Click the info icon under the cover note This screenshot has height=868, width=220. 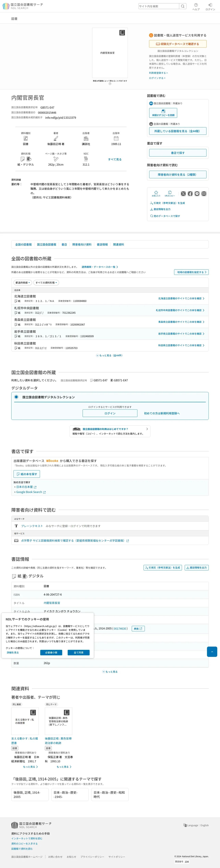click(110, 84)
